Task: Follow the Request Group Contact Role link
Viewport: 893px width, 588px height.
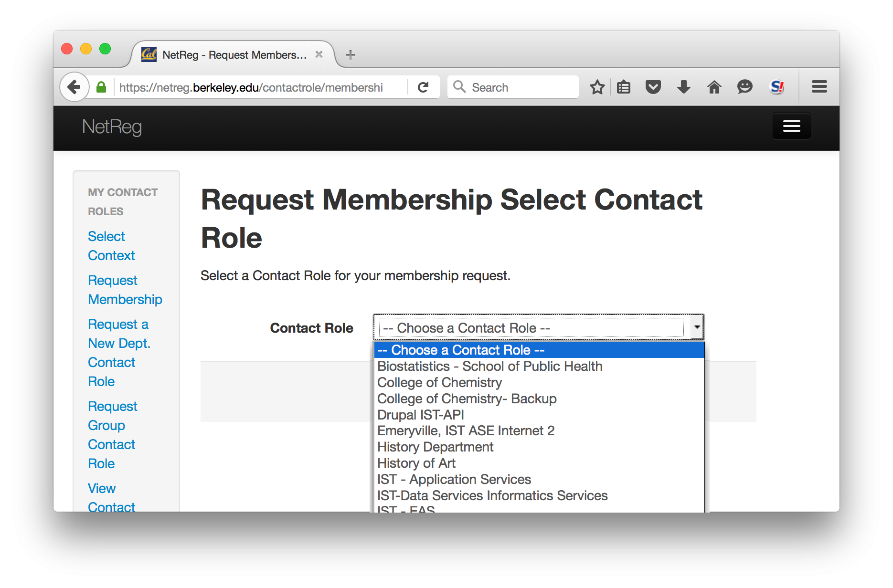Action: pos(113,435)
